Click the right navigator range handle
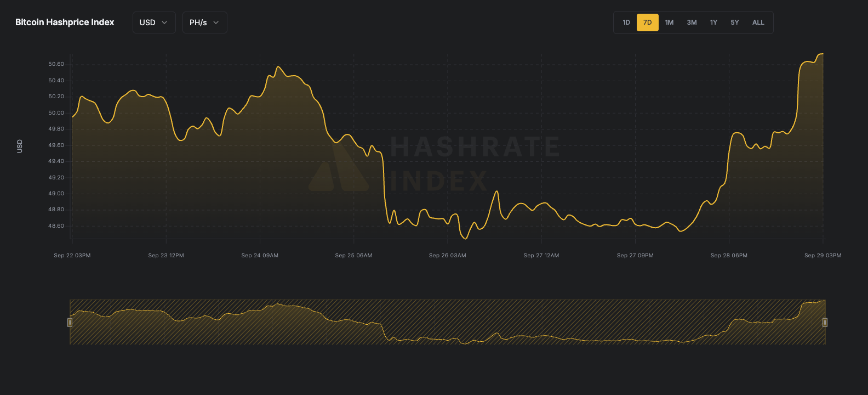The image size is (868, 395). (x=825, y=322)
